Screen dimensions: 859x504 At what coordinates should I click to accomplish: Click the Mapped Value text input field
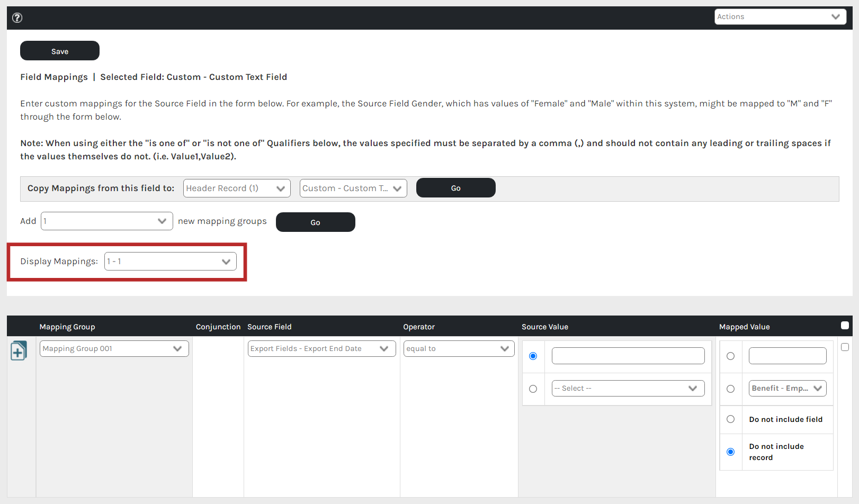(788, 356)
